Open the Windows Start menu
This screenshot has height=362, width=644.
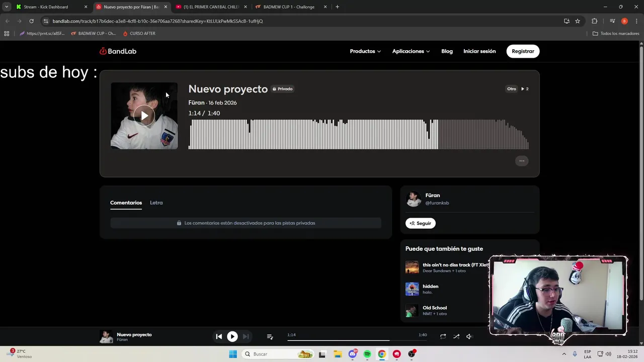pos(233,354)
